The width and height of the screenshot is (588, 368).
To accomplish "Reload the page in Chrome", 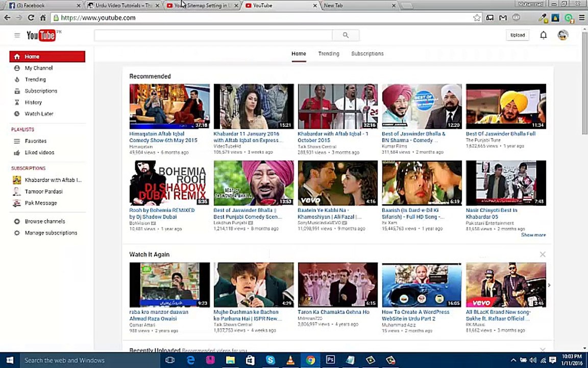I will pos(31,18).
